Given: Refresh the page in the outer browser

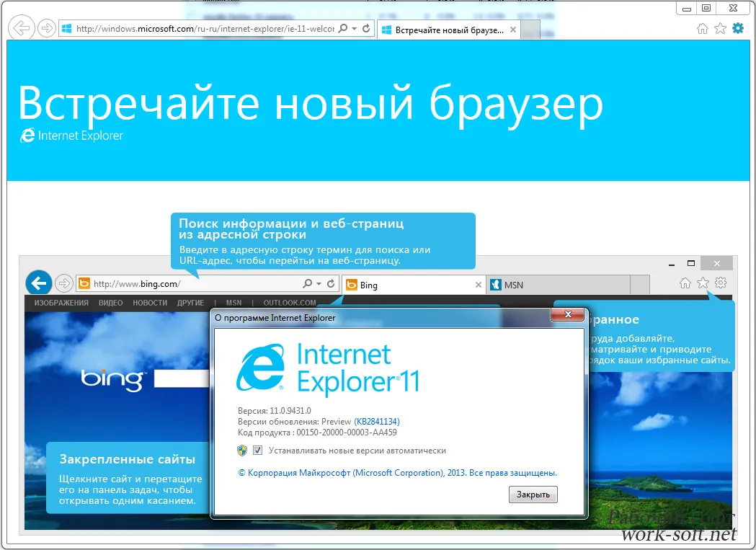Looking at the screenshot, I should click(x=366, y=28).
